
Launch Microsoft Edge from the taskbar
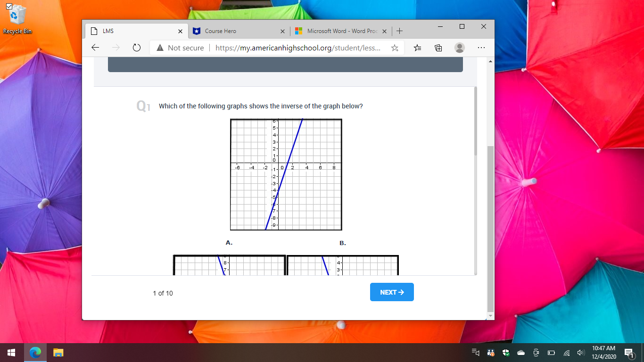click(x=35, y=353)
